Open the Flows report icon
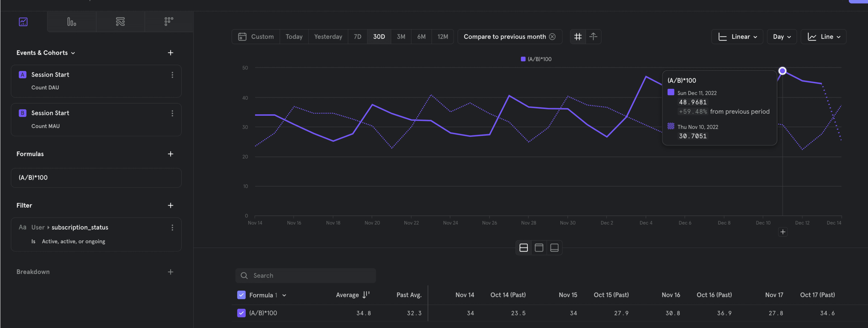The width and height of the screenshot is (868, 328). point(120,22)
